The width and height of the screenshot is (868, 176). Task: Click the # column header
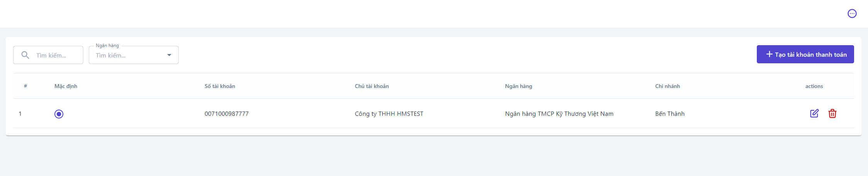tap(25, 86)
